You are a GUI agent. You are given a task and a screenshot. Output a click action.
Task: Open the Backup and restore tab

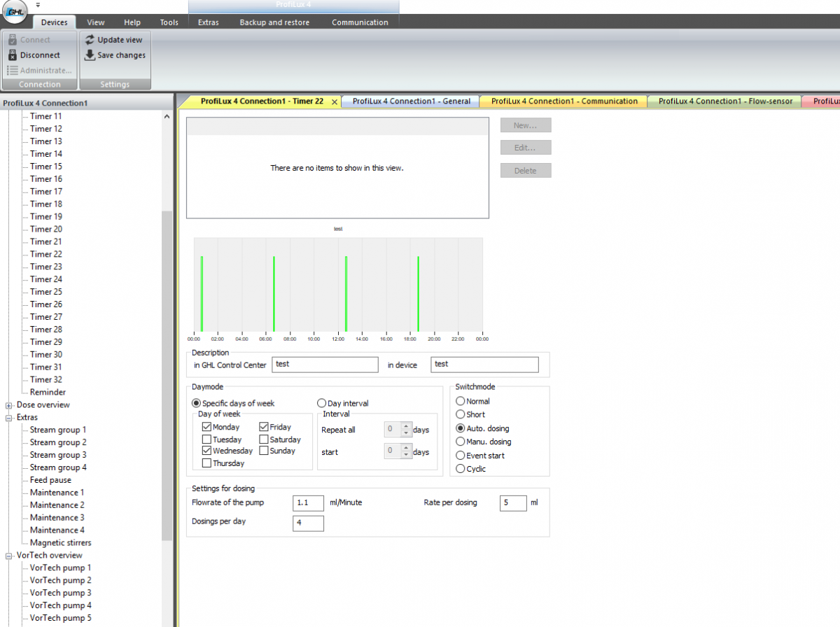(x=274, y=22)
